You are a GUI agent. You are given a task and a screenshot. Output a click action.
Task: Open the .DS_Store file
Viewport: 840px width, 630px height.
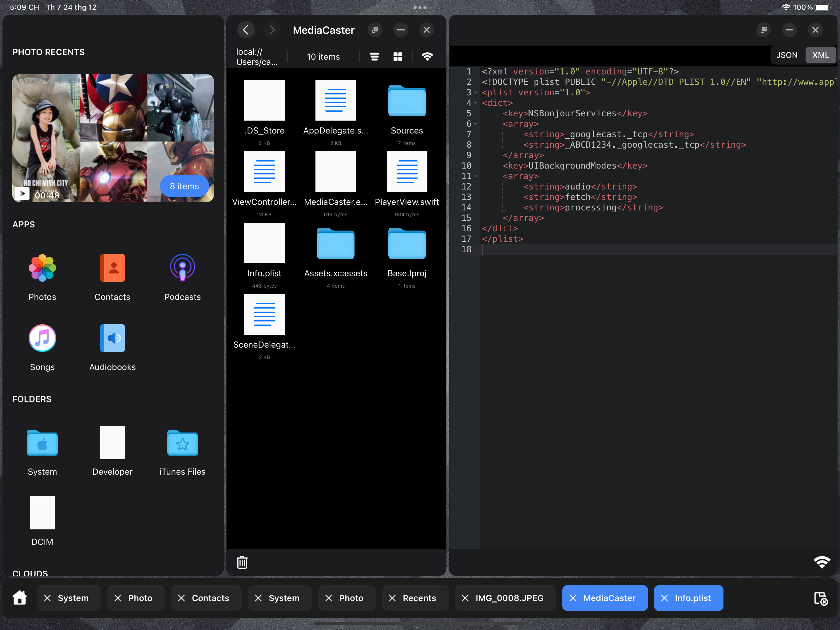coord(264,113)
